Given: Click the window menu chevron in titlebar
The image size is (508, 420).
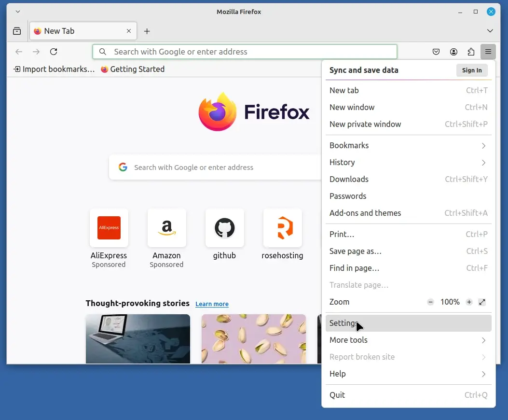Looking at the screenshot, I should [18, 12].
